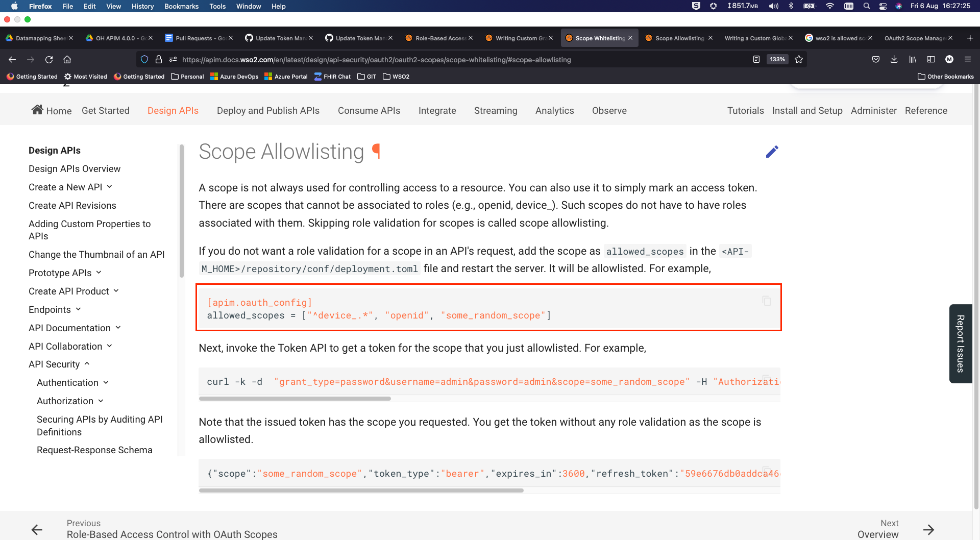This screenshot has height=540, width=980.
Task: Toggle Reader View from the address bar
Action: pos(756,60)
